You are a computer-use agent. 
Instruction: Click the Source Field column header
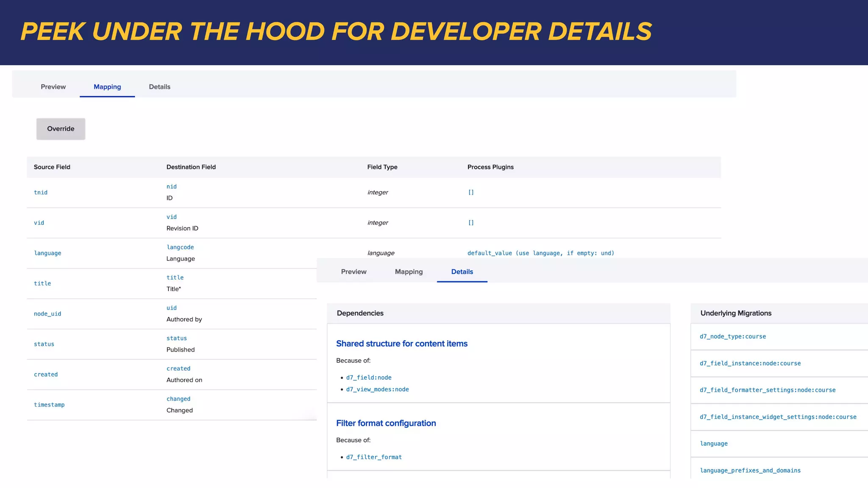[52, 167]
